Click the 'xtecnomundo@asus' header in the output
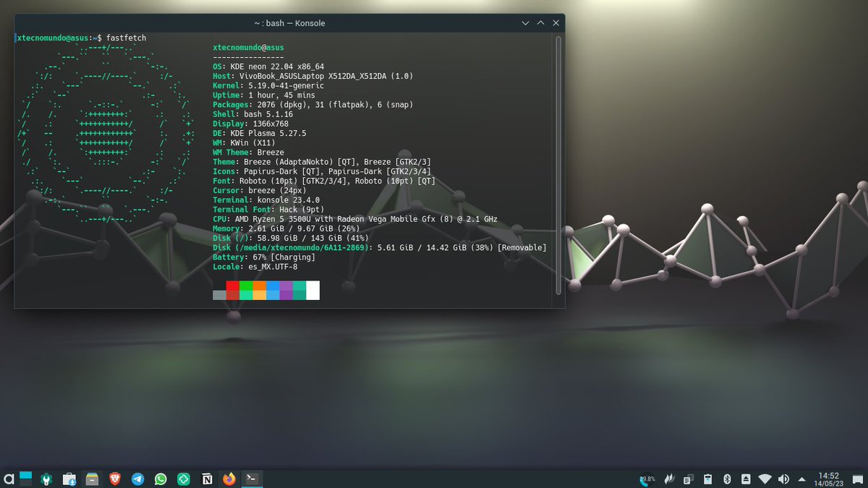This screenshot has width=868, height=488. [x=248, y=48]
